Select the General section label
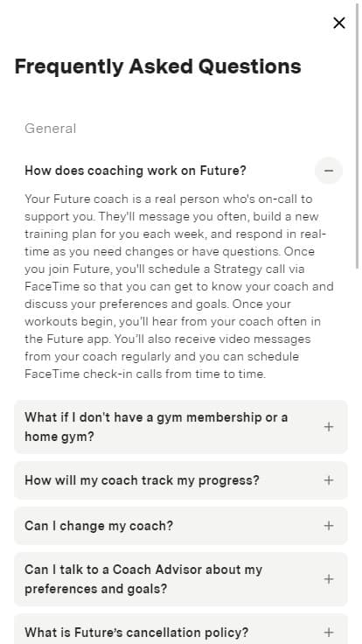 coord(51,129)
